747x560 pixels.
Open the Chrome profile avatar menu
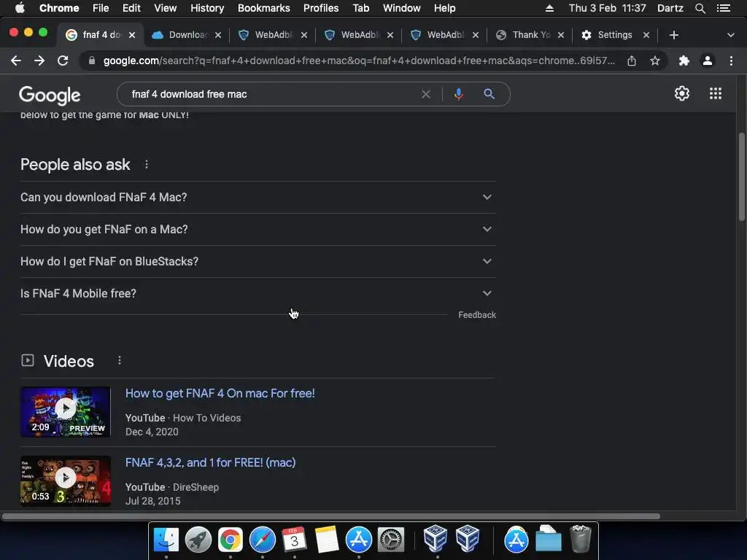708,61
